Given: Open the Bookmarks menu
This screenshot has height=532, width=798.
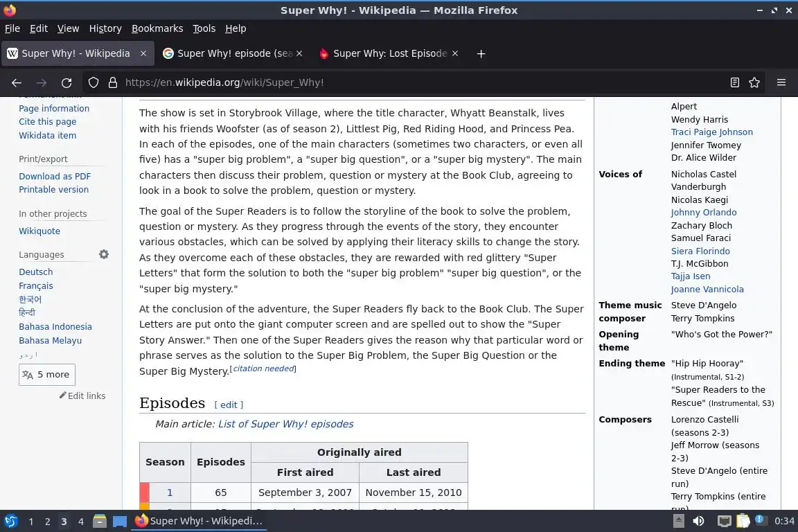Looking at the screenshot, I should pos(157,28).
